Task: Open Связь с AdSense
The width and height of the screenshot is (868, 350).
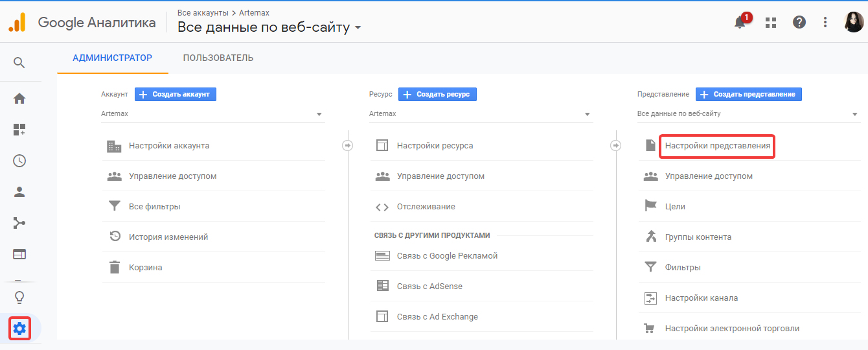Action: click(429, 286)
